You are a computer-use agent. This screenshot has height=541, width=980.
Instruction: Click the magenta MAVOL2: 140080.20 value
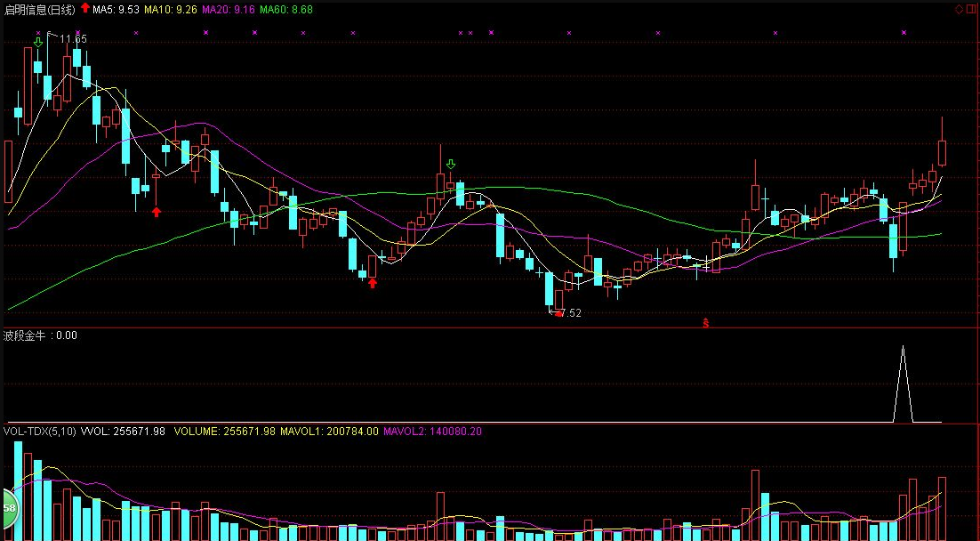(432, 431)
